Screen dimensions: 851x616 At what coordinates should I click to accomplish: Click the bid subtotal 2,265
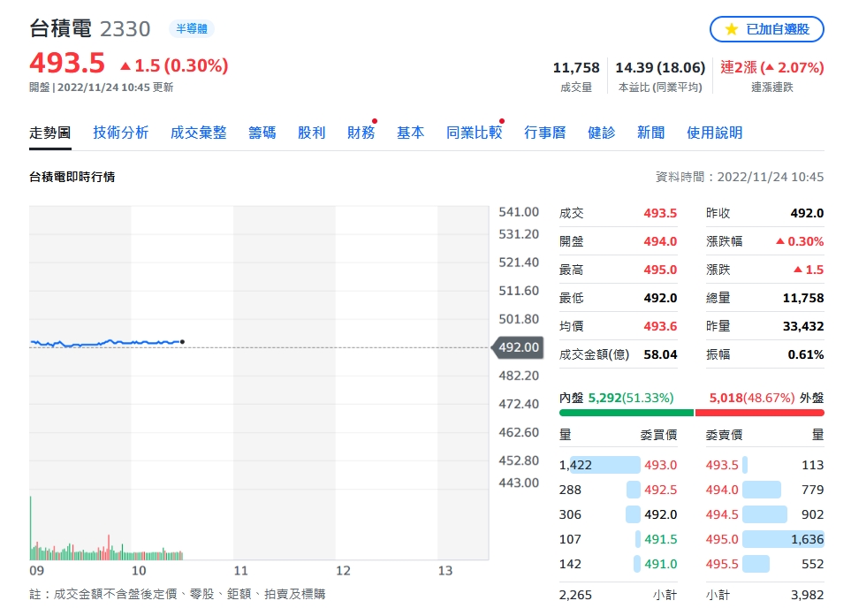point(575,595)
